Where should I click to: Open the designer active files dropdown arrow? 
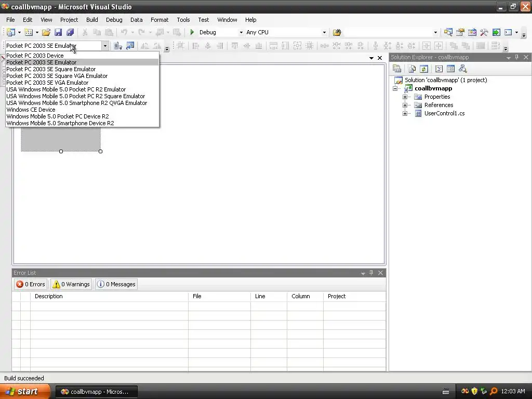[371, 58]
